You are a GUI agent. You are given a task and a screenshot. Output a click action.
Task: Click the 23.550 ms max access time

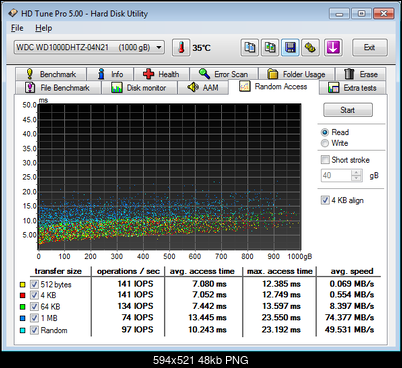click(x=281, y=317)
